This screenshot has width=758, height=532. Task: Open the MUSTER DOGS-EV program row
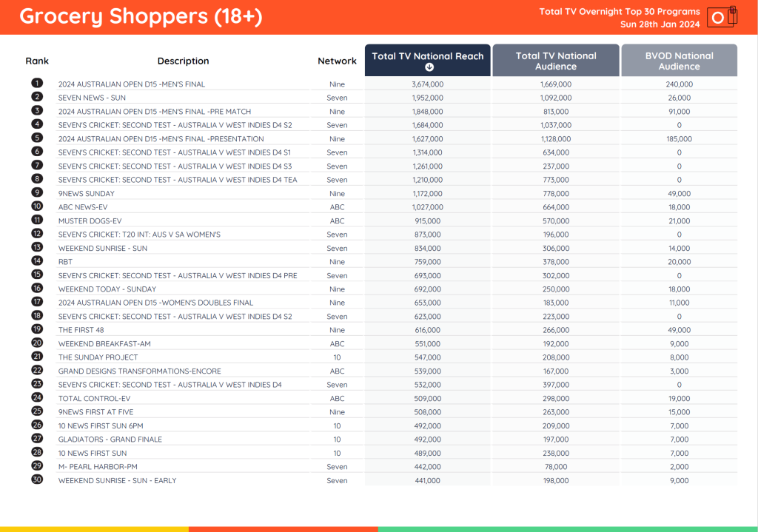[90, 220]
